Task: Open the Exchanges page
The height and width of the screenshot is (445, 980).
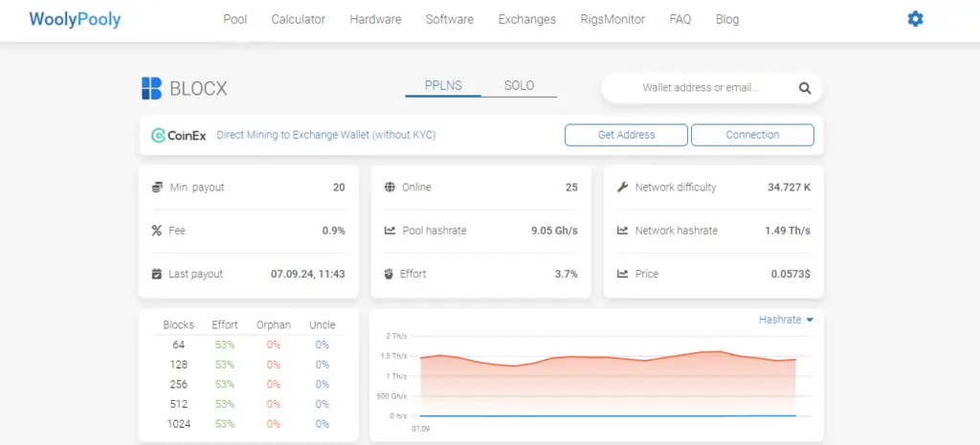Action: [x=527, y=19]
